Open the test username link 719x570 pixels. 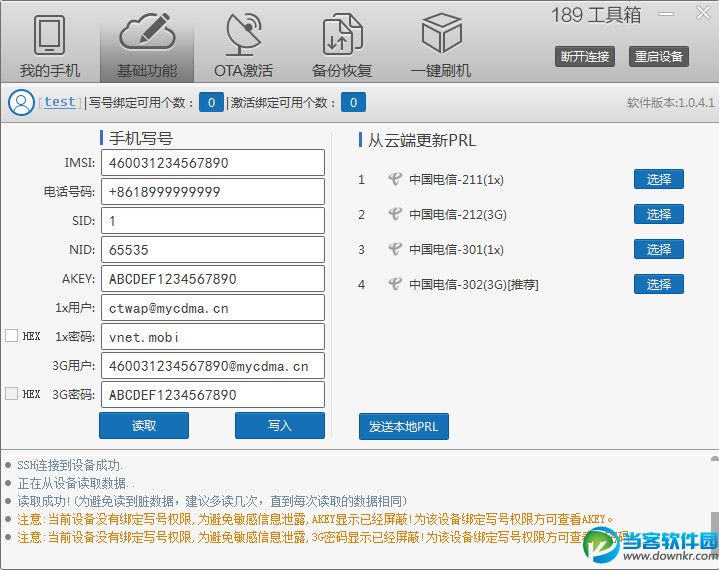(60, 102)
